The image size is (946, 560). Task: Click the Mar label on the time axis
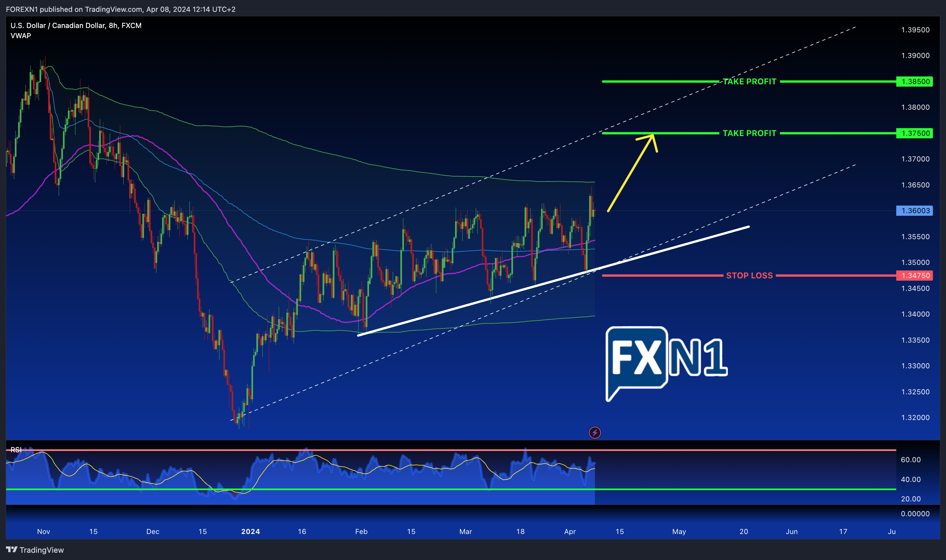point(466,531)
